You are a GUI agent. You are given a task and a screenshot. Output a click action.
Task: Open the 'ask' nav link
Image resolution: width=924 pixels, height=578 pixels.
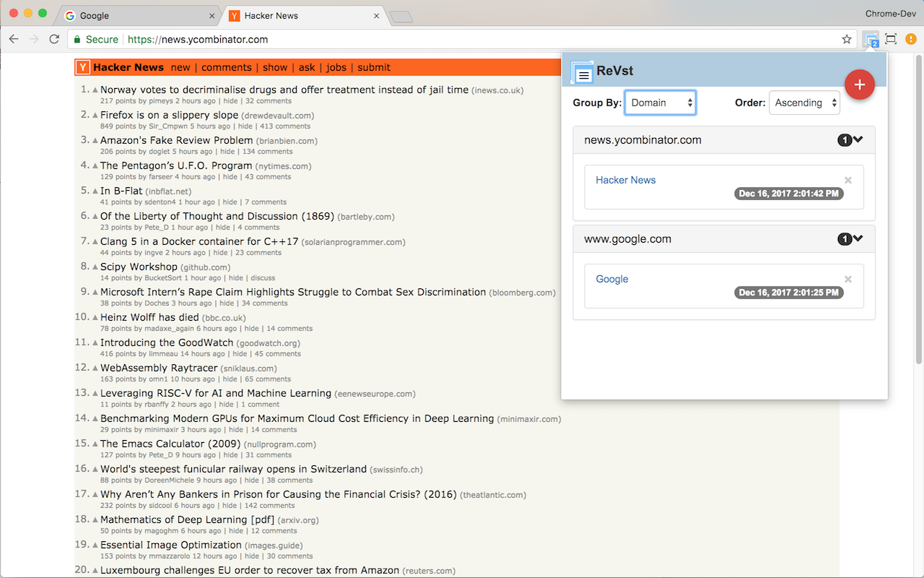(x=307, y=67)
